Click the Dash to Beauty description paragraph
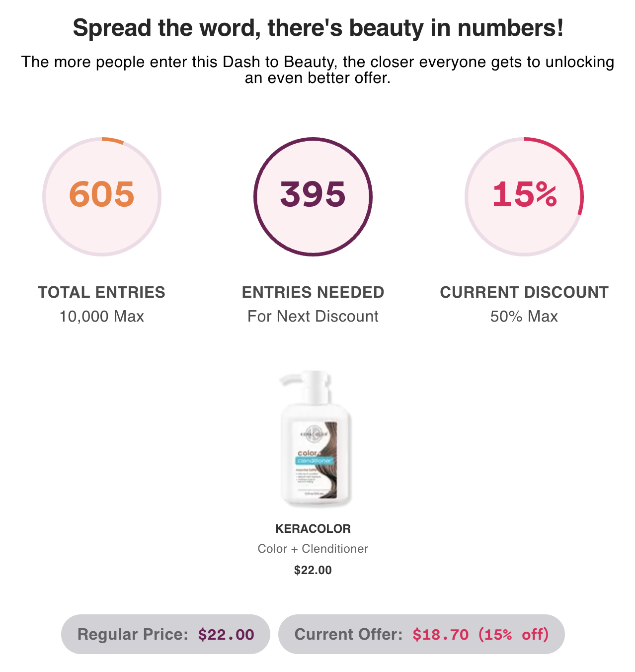635x672 pixels. (x=318, y=70)
